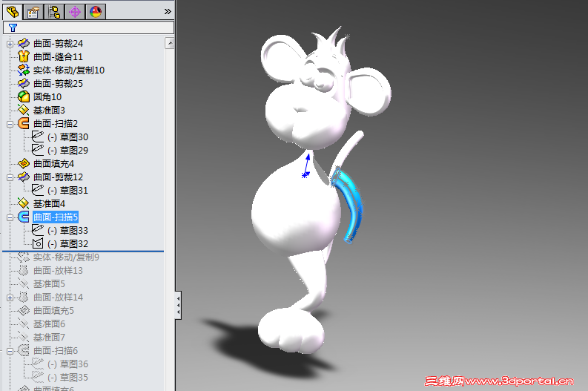
Task: Select the highlighted 曲面-扫描5 label
Action: 56,217
